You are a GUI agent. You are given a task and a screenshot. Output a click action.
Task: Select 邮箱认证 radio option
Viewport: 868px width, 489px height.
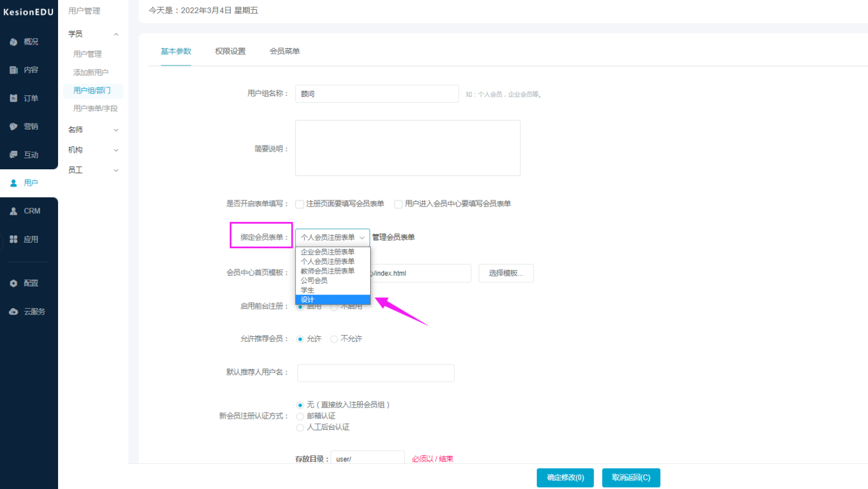coord(300,416)
